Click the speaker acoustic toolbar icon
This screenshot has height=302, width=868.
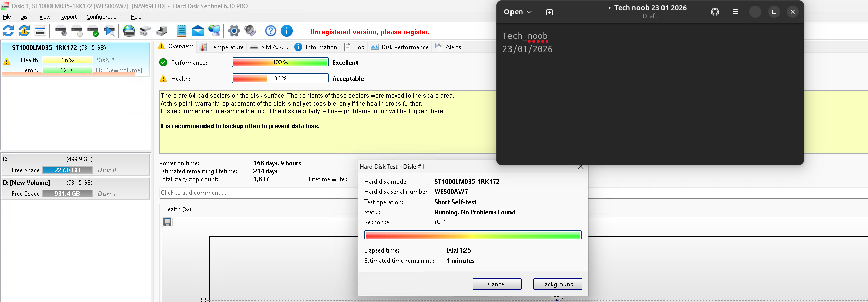click(250, 31)
